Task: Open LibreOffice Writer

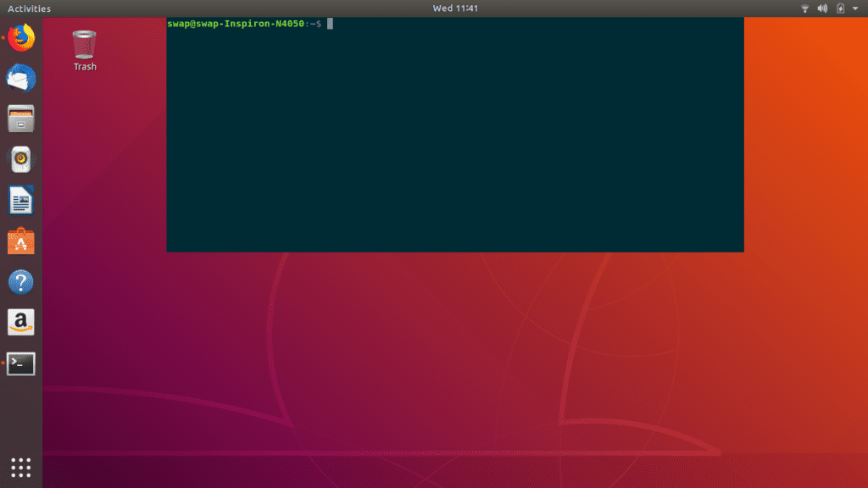Action: click(19, 200)
